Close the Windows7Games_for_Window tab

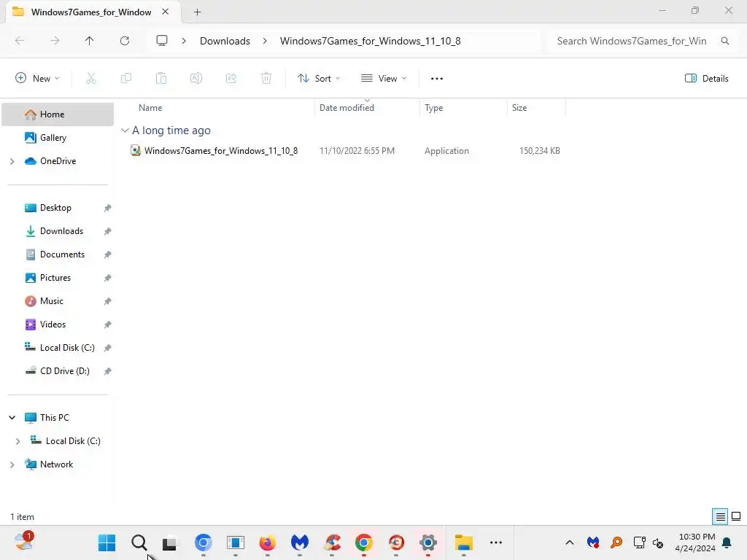pos(166,12)
